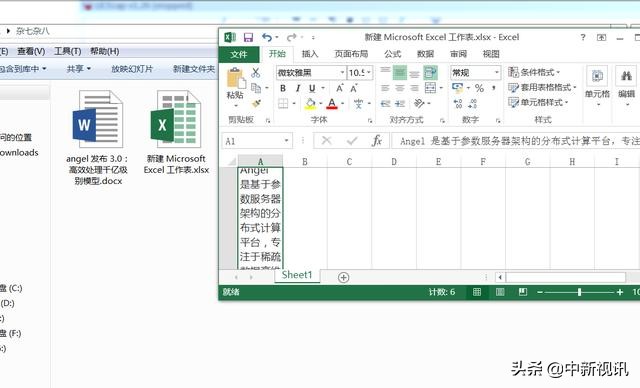Switch to the 插入 ribbon tab

click(309, 54)
